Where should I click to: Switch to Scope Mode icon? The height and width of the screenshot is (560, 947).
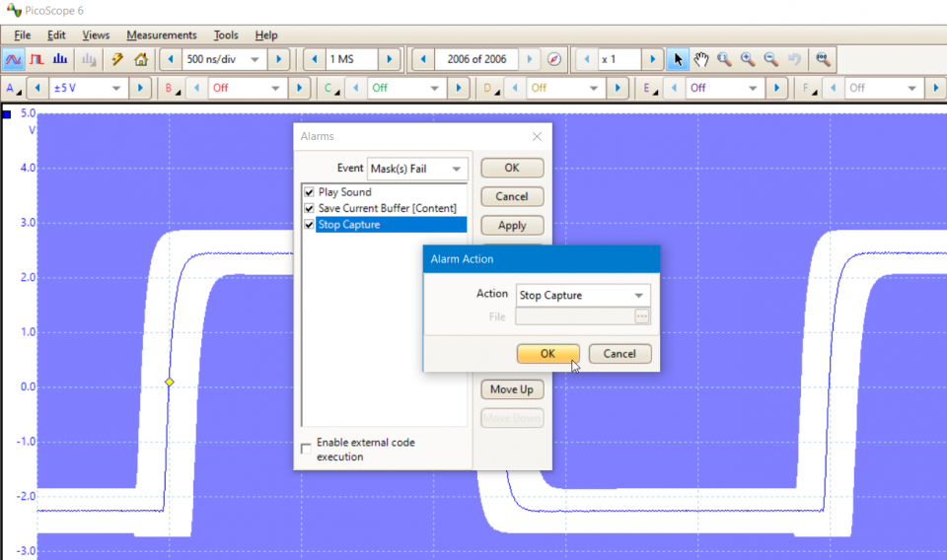click(x=15, y=59)
